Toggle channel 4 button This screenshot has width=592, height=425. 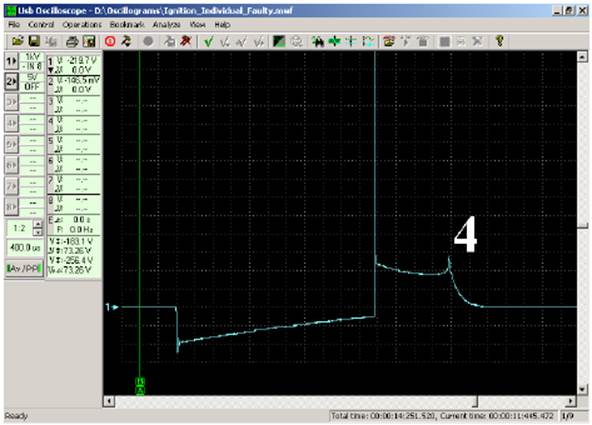tap(11, 123)
